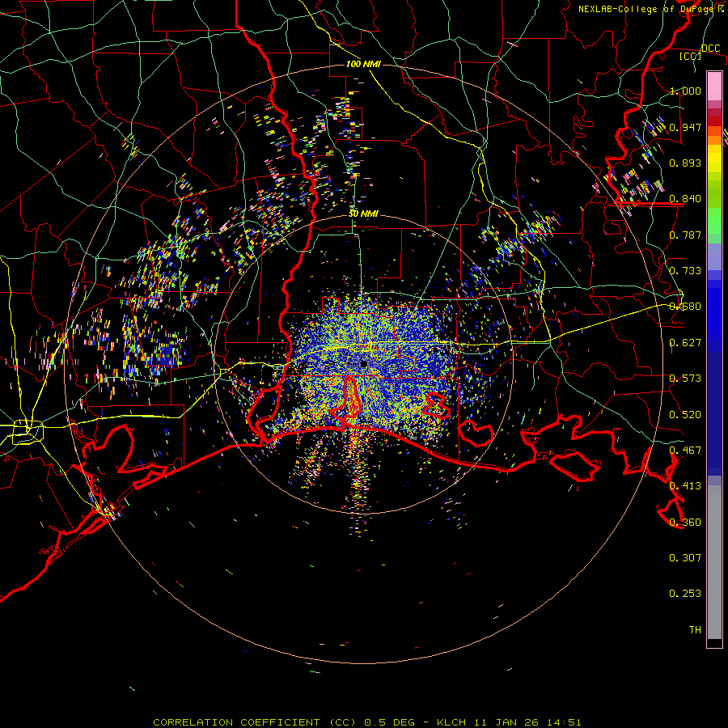Select the 0.947 legend value
728x728 pixels.
pyautogui.click(x=685, y=127)
